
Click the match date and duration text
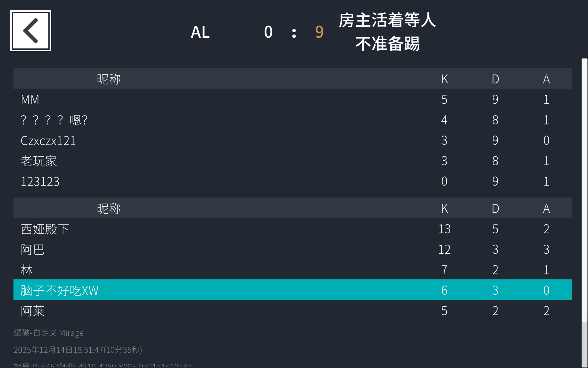(78, 350)
